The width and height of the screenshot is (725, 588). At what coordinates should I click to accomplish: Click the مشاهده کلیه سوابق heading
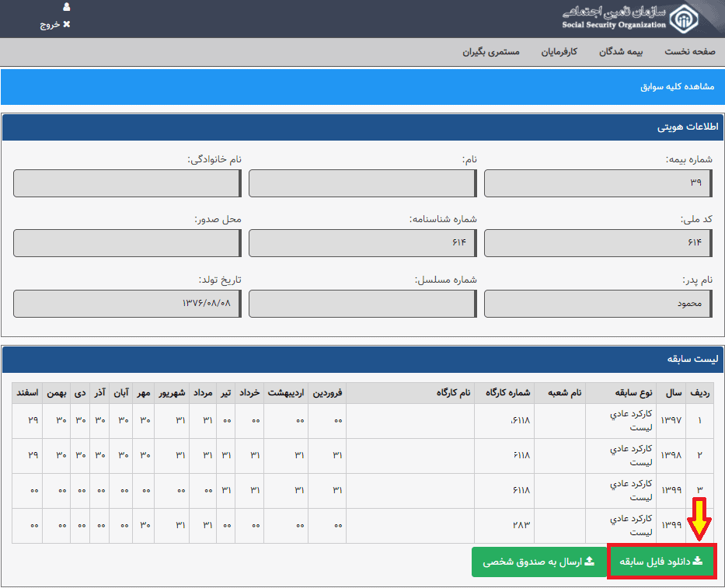click(677, 86)
